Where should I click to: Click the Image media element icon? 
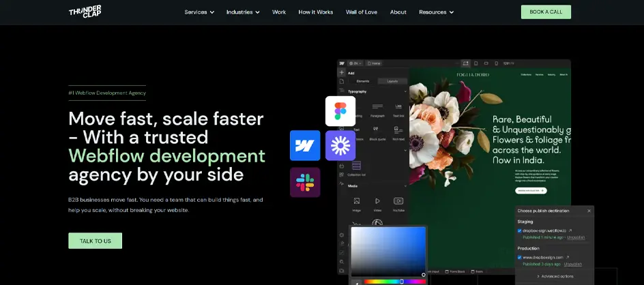tap(357, 201)
